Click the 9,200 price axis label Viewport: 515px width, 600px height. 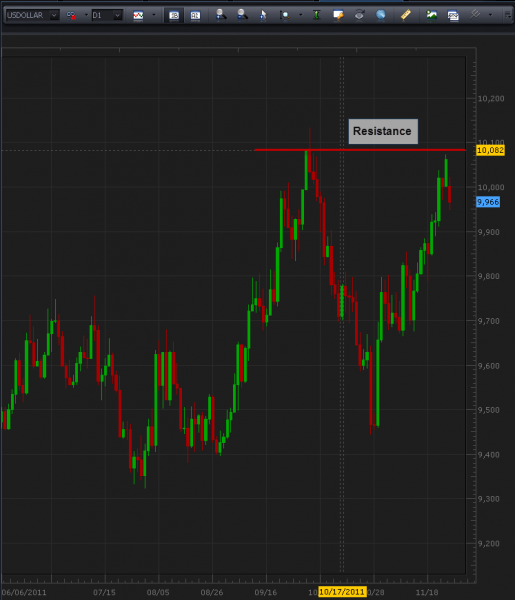pyautogui.click(x=489, y=544)
